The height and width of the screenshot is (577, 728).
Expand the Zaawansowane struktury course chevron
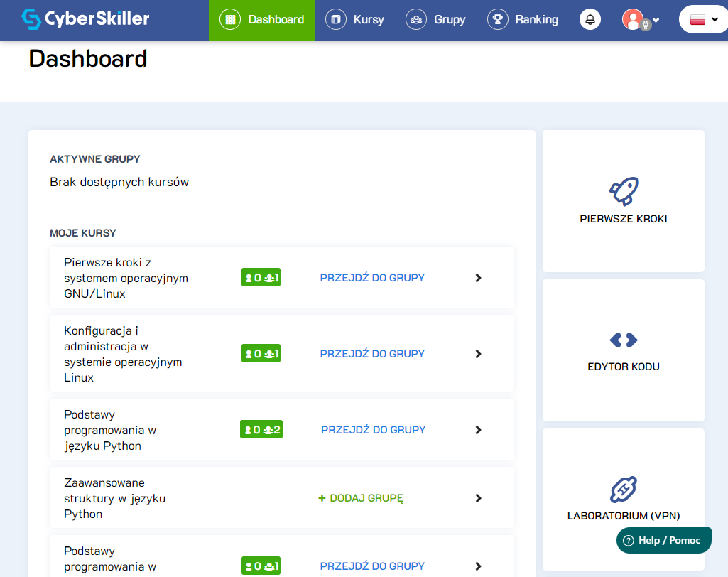pos(478,498)
